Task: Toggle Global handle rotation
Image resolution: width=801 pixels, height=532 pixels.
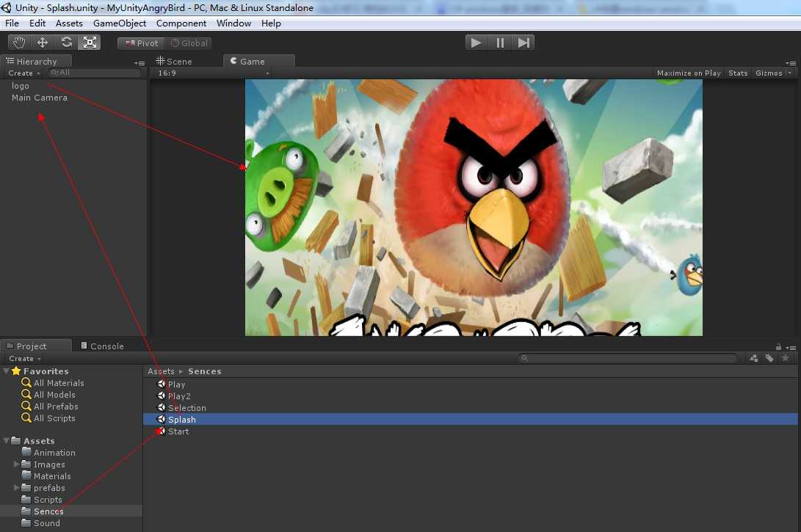Action: [x=189, y=43]
